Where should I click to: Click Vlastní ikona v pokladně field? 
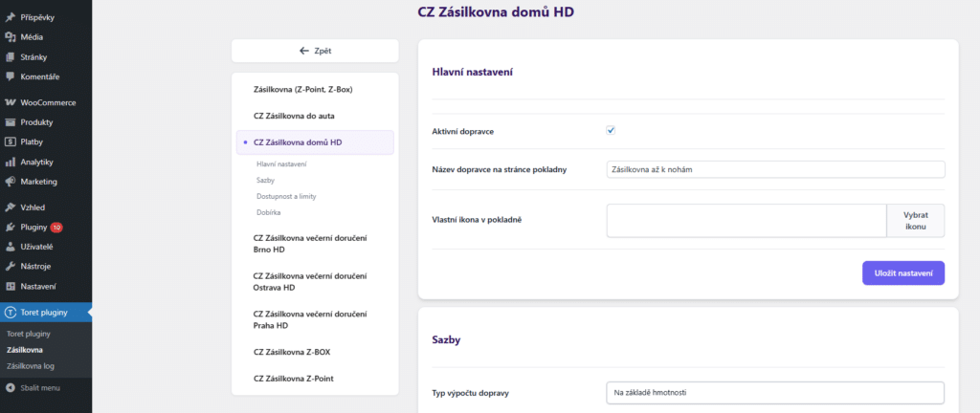tap(746, 221)
